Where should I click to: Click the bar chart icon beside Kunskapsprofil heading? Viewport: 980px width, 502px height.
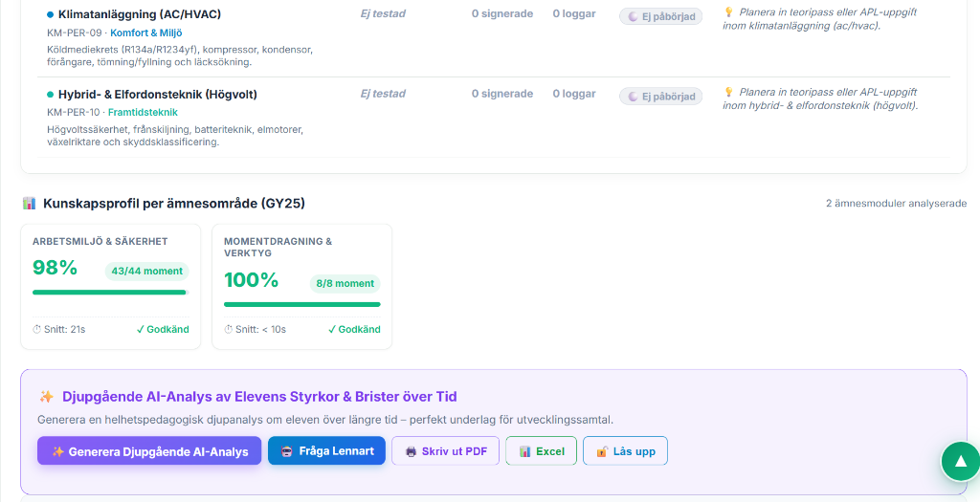tap(29, 203)
